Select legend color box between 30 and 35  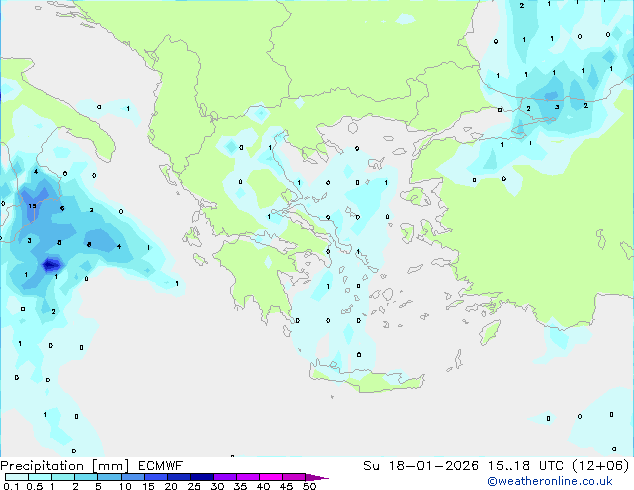point(225,477)
